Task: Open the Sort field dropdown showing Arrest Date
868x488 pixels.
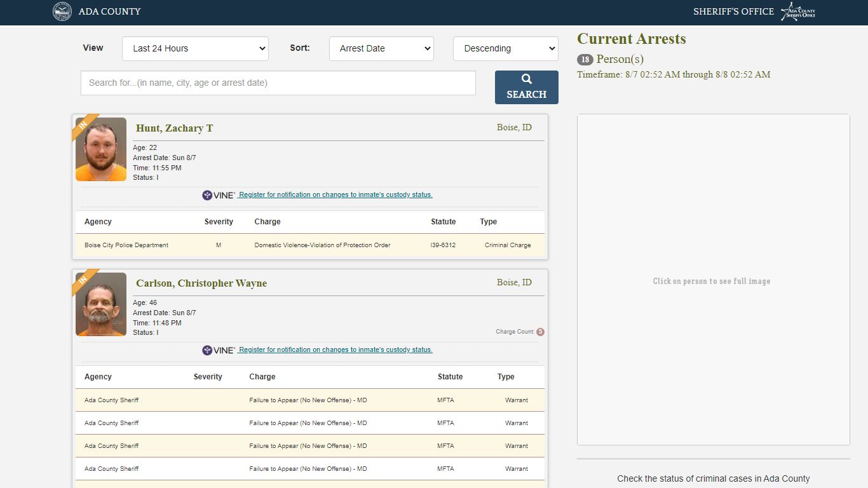Action: pyautogui.click(x=381, y=48)
